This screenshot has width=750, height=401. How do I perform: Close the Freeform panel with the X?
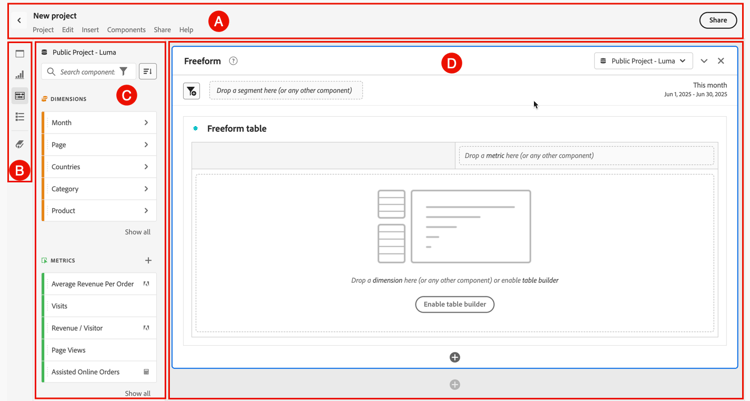(721, 61)
